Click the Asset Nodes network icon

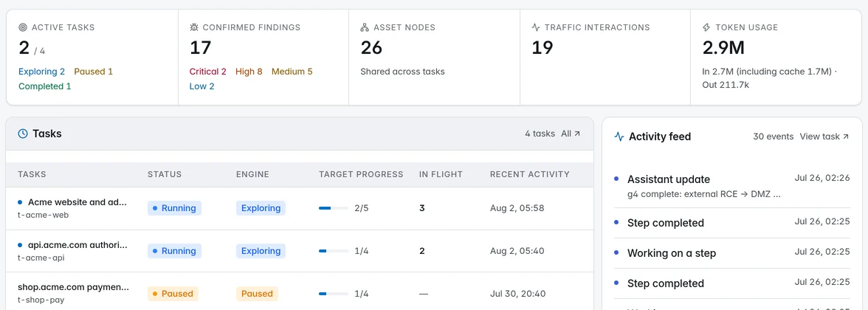point(365,27)
